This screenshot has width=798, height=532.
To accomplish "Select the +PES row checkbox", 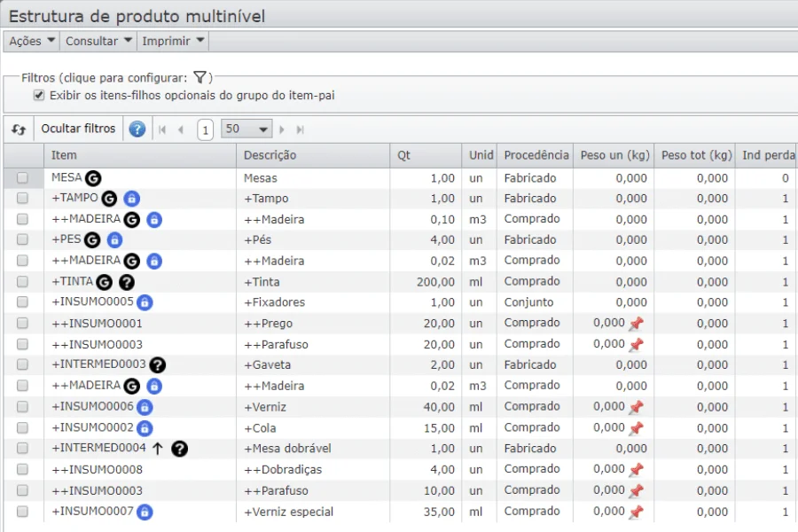I will [x=22, y=239].
